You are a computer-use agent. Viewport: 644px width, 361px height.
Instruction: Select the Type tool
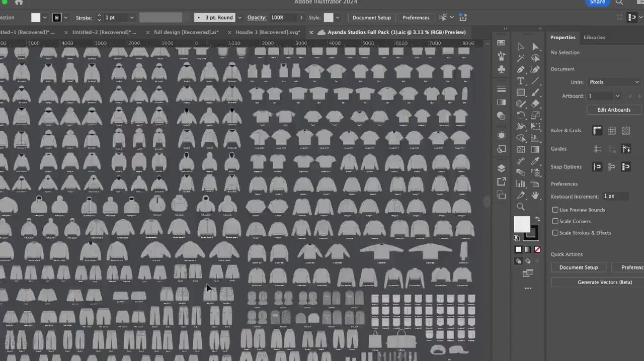coord(521,81)
